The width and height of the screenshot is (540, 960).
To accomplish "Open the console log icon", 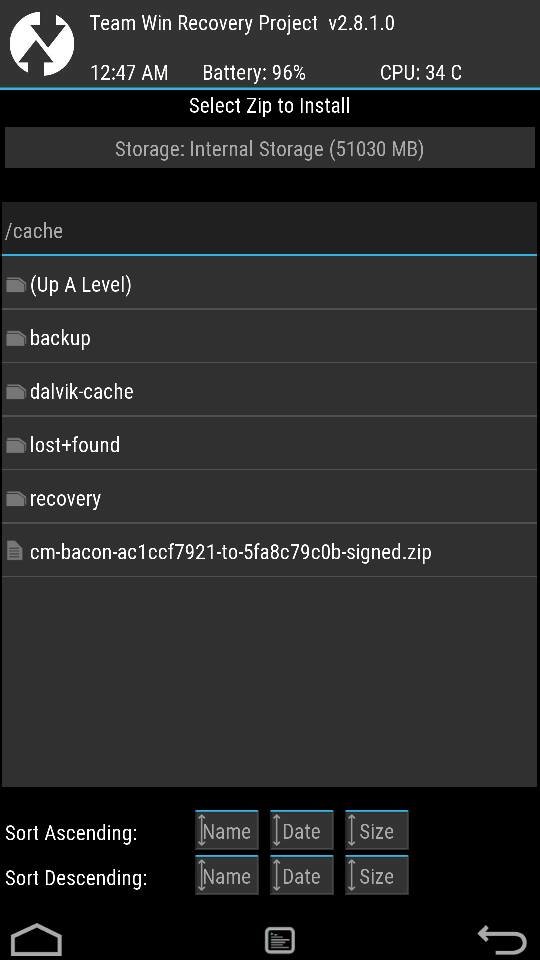I will 280,940.
